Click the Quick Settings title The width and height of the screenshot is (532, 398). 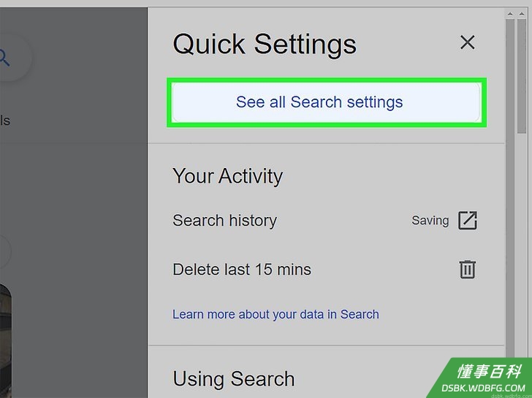(265, 45)
